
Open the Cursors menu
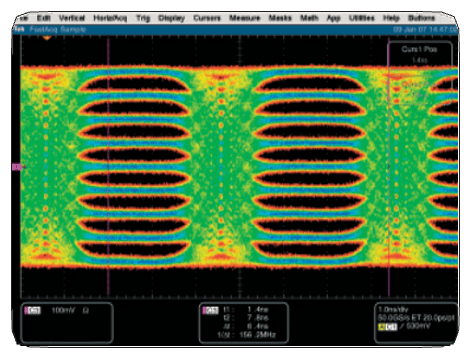[x=207, y=18]
